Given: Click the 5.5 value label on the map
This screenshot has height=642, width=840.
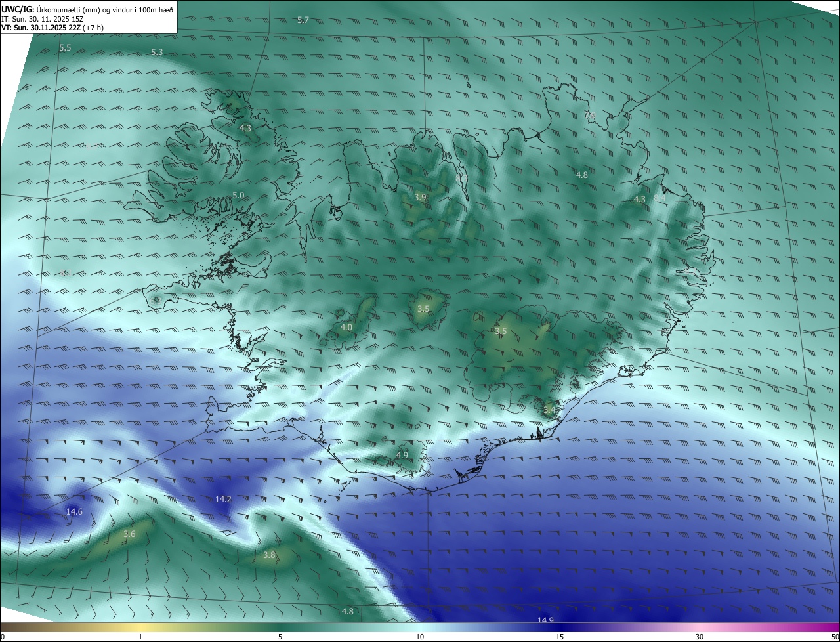Looking at the screenshot, I should (x=65, y=48).
